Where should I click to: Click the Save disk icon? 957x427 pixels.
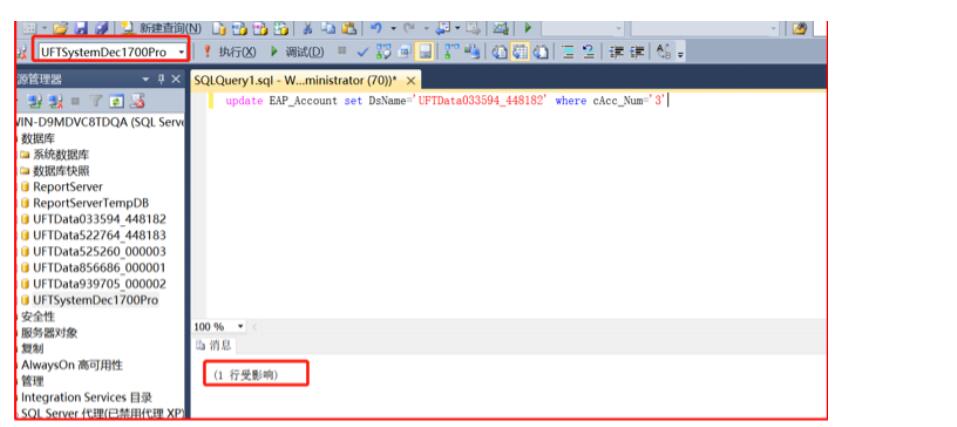pos(80,29)
